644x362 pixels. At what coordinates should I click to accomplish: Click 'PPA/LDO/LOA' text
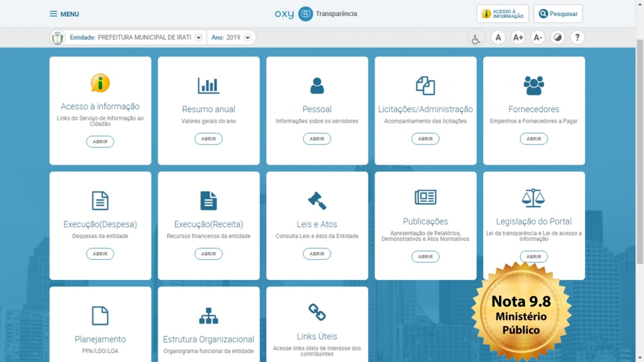coord(100,351)
